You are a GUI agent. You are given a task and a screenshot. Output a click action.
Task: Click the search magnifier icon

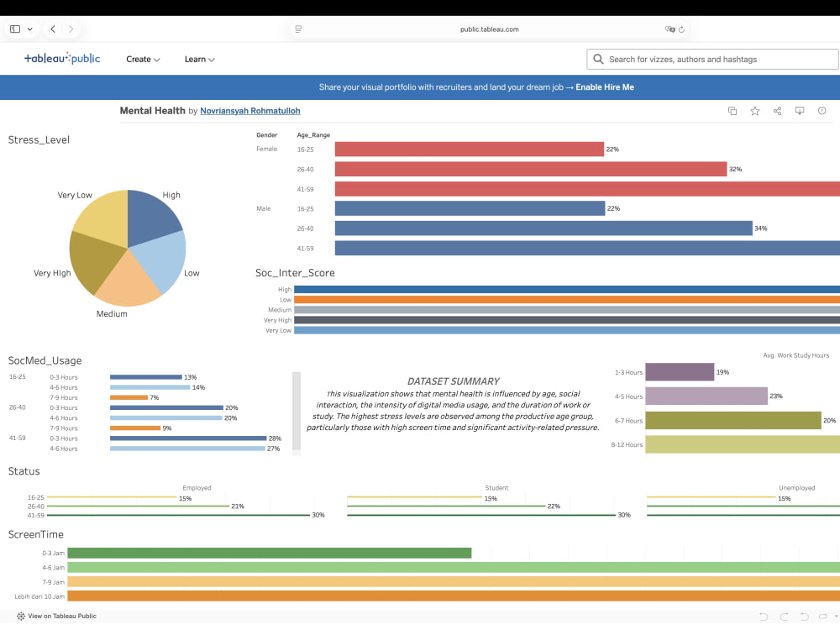pyautogui.click(x=598, y=60)
